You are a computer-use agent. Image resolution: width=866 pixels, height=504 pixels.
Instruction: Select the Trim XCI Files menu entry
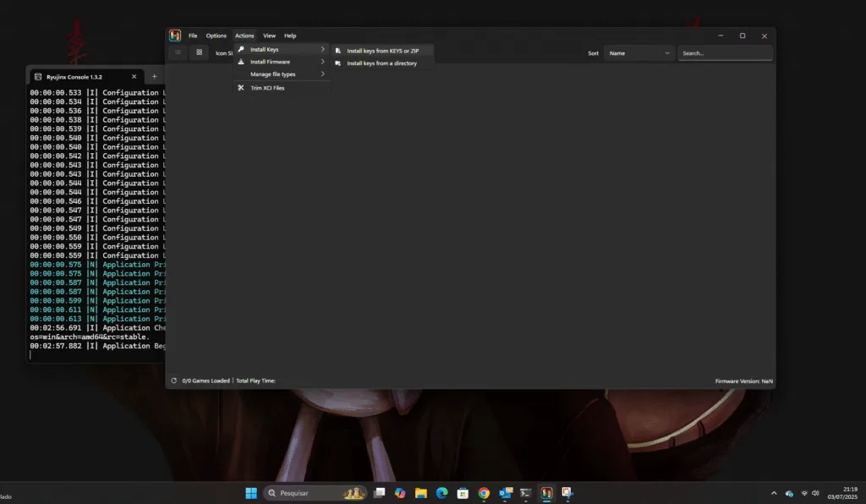click(x=282, y=88)
